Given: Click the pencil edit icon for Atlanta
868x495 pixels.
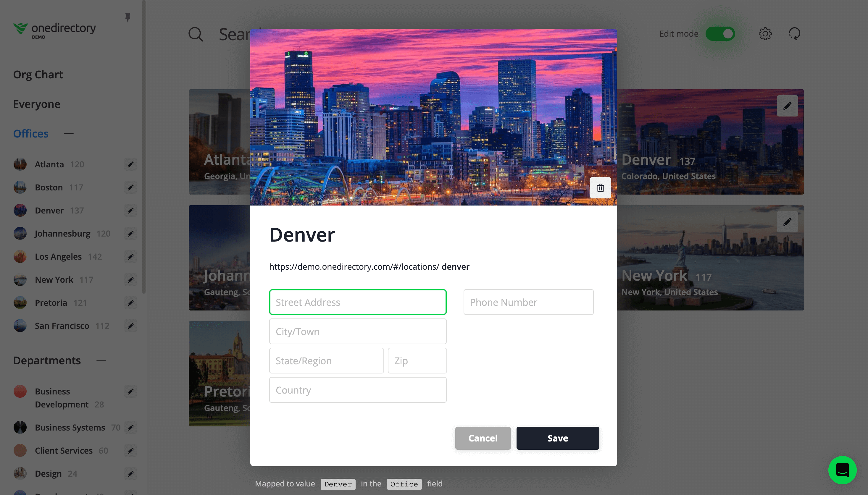Looking at the screenshot, I should 130,164.
